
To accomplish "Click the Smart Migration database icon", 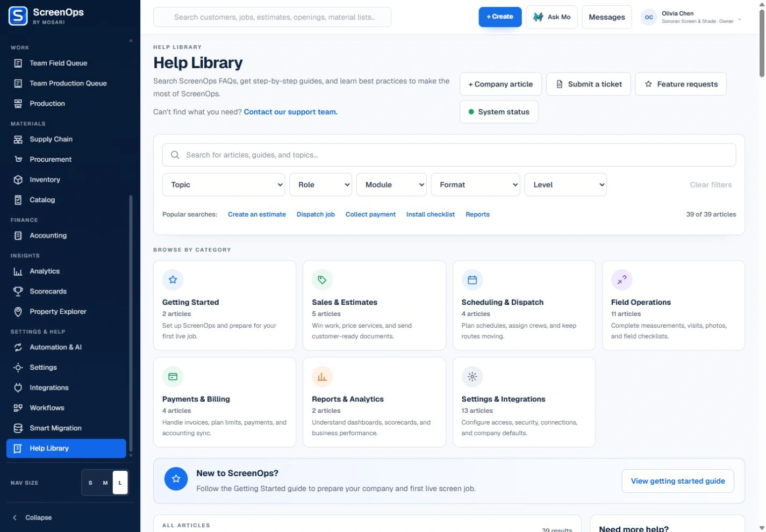I will tap(18, 428).
